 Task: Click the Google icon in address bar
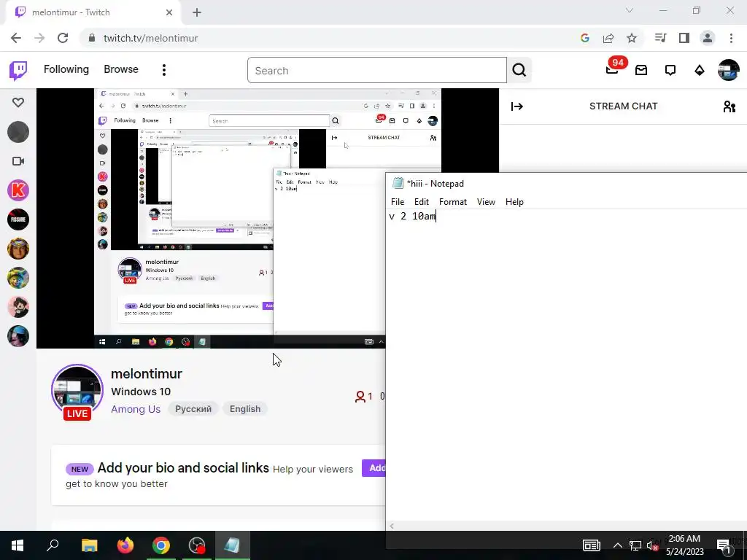pyautogui.click(x=585, y=38)
